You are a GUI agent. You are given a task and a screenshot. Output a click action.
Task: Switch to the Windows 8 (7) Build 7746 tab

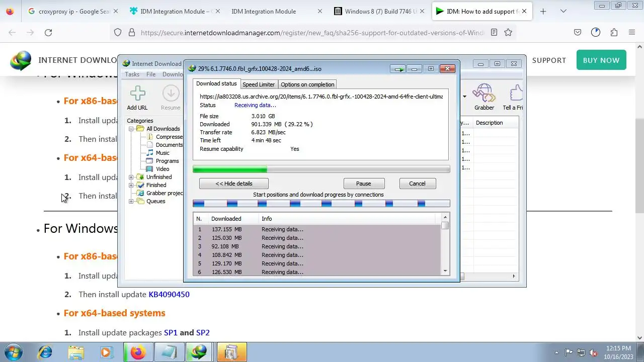pyautogui.click(x=380, y=11)
